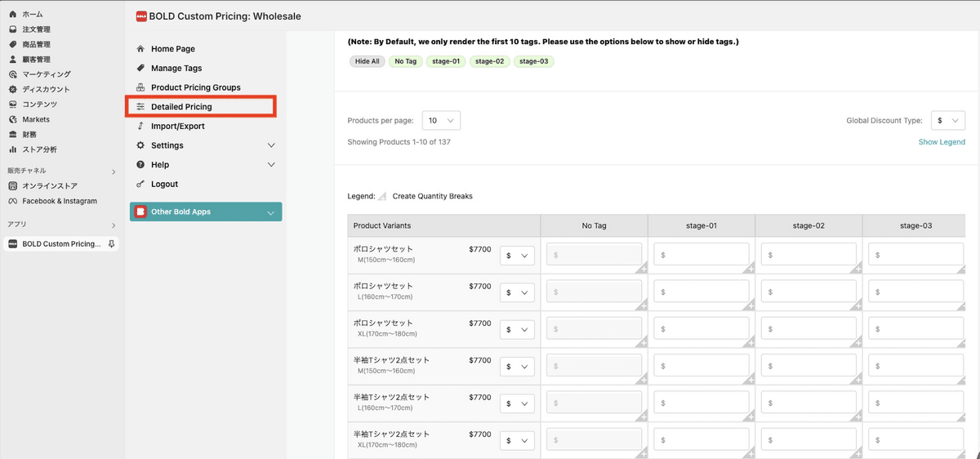Image resolution: width=980 pixels, height=459 pixels.
Task: Click the Home Page house icon
Action: point(140,49)
